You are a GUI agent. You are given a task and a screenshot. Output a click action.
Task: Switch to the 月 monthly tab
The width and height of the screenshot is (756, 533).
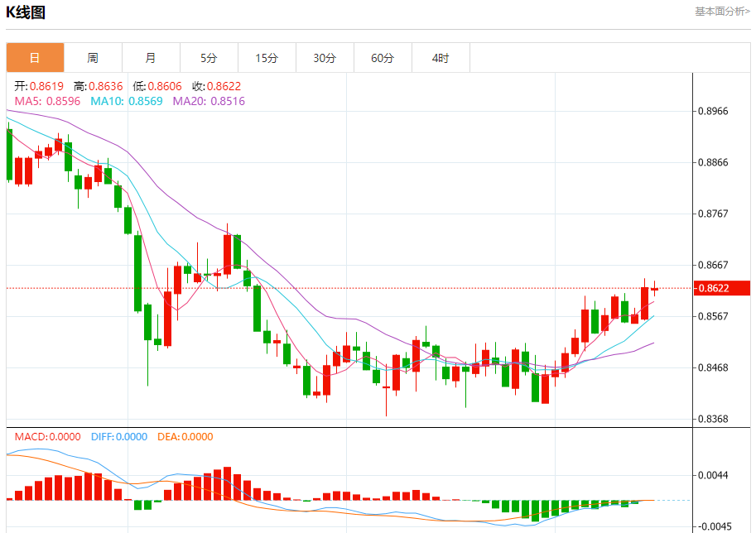(x=151, y=58)
